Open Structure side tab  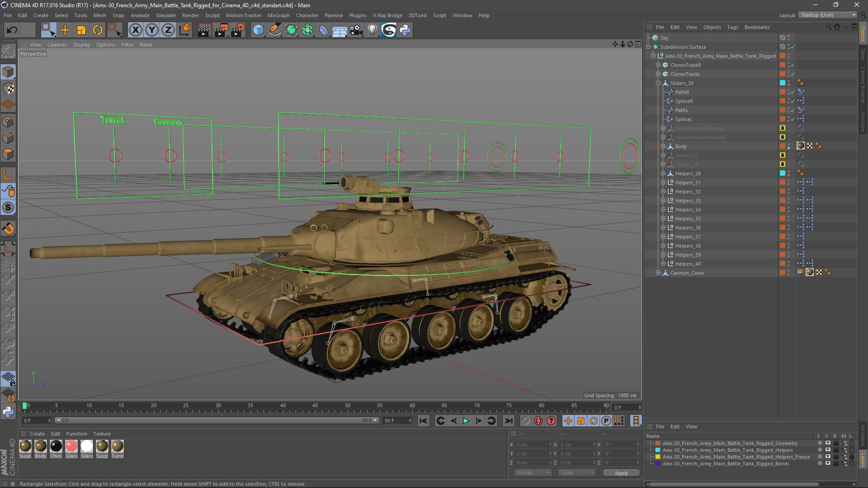[x=863, y=121]
